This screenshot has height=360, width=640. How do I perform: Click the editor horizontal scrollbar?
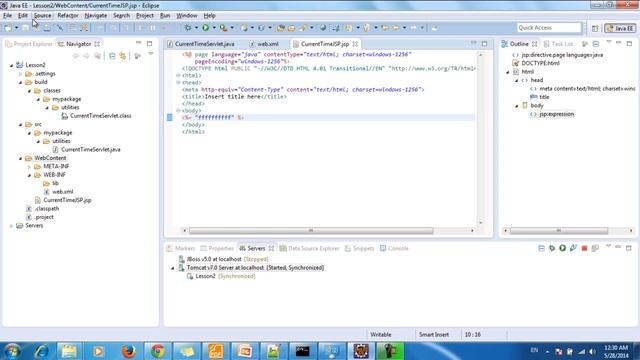coord(311,231)
